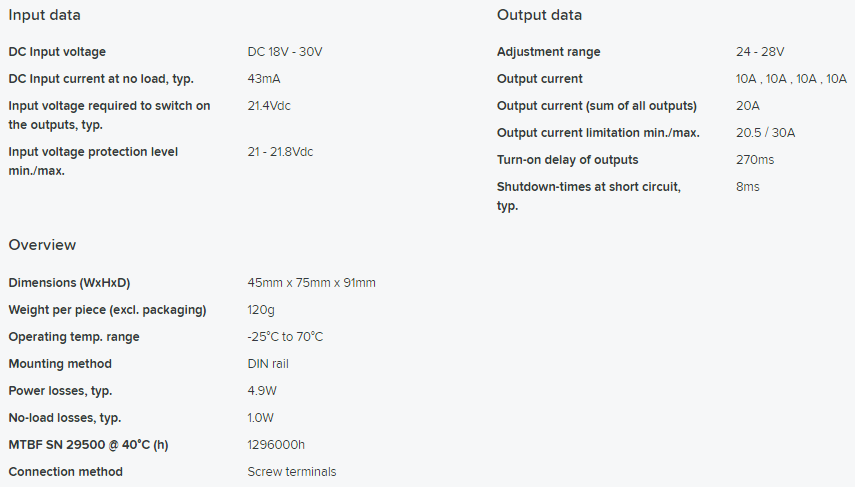The height and width of the screenshot is (487, 855).
Task: Click the Power losses 4.9W value
Action: (262, 390)
